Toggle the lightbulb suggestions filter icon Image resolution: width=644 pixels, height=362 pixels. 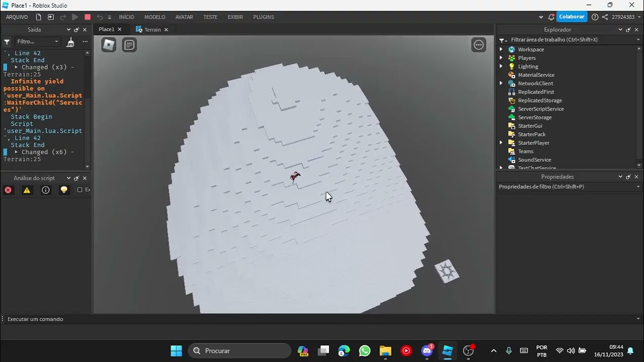tap(64, 190)
